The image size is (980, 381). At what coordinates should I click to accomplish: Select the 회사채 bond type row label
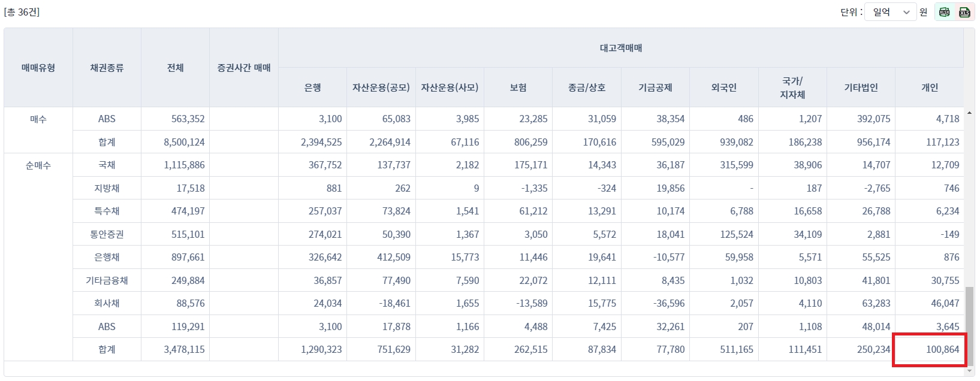[x=107, y=303]
